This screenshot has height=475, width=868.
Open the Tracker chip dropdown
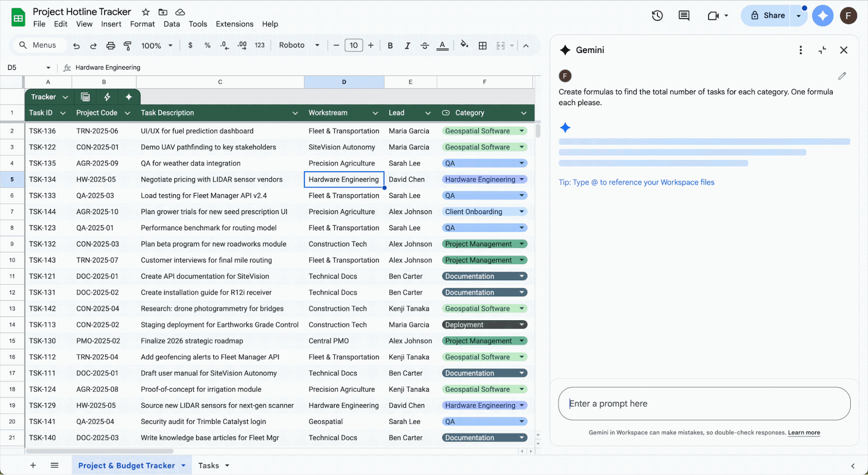66,97
